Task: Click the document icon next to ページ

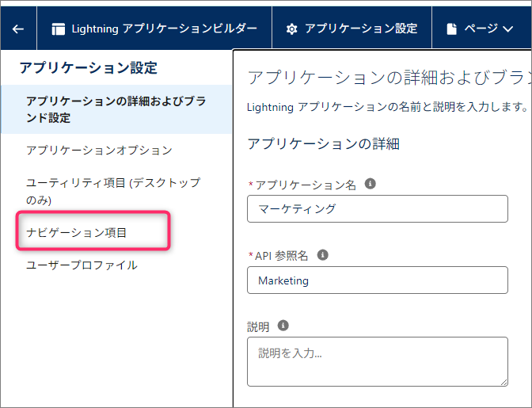Action: click(x=452, y=29)
